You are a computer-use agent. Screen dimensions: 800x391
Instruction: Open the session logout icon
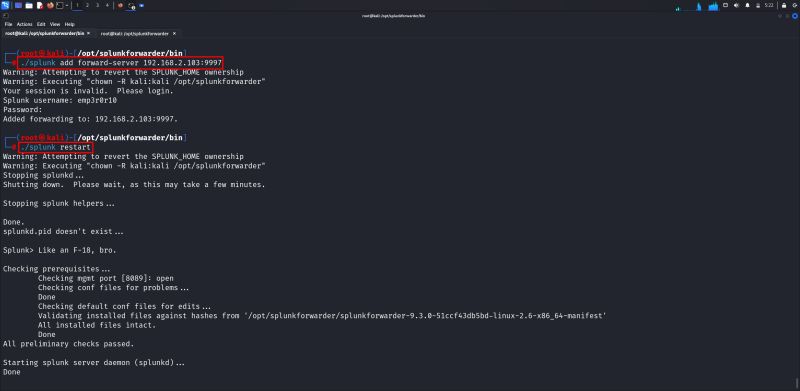tap(794, 6)
